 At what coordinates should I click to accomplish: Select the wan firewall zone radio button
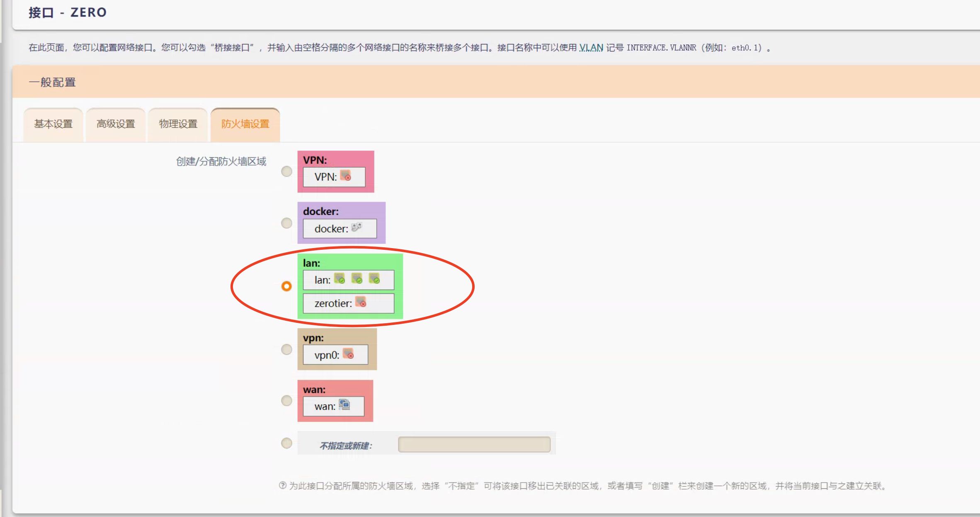click(x=286, y=401)
